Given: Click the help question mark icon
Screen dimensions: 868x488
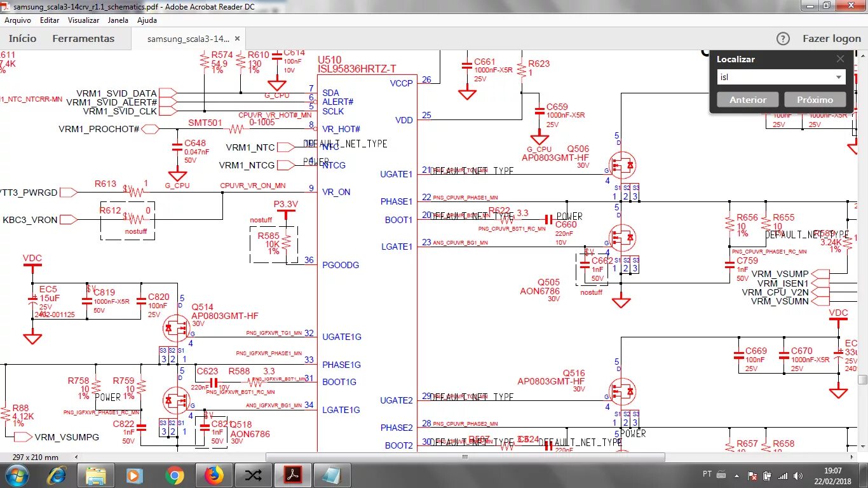Looking at the screenshot, I should [783, 39].
